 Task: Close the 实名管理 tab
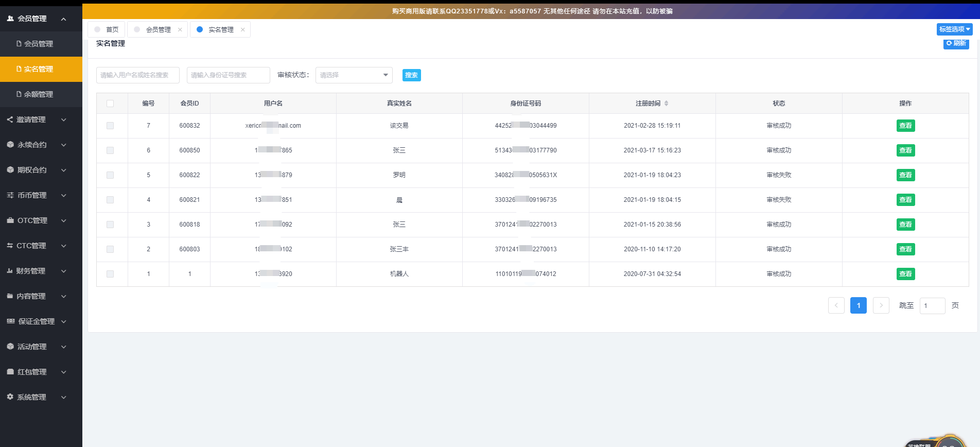pyautogui.click(x=243, y=30)
